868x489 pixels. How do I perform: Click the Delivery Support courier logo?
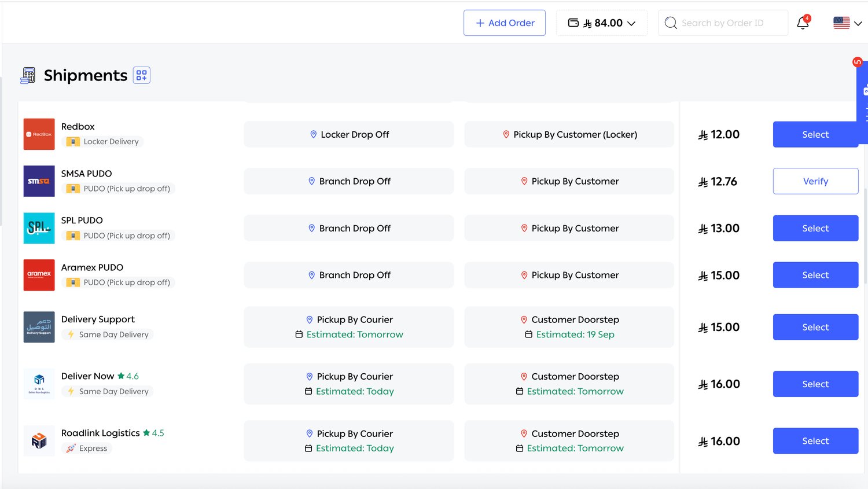[39, 327]
